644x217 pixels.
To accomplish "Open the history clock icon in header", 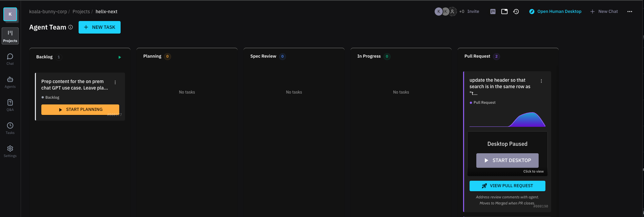I will point(516,12).
